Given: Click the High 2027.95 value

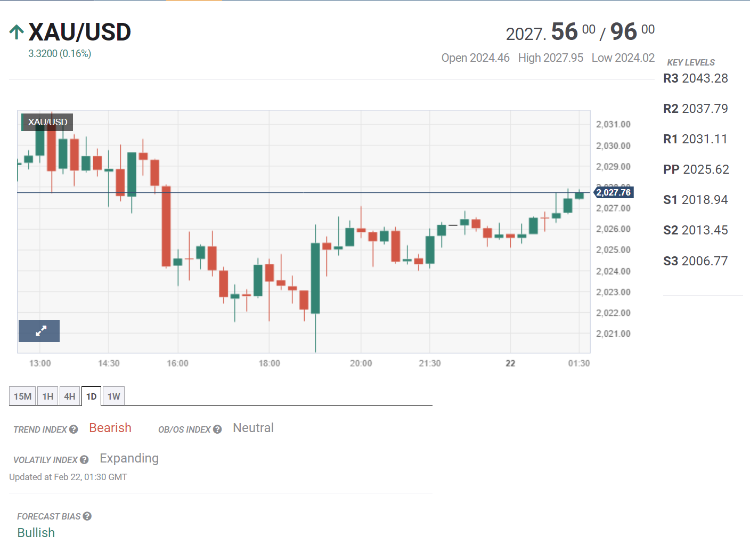Looking at the screenshot, I should tap(551, 58).
